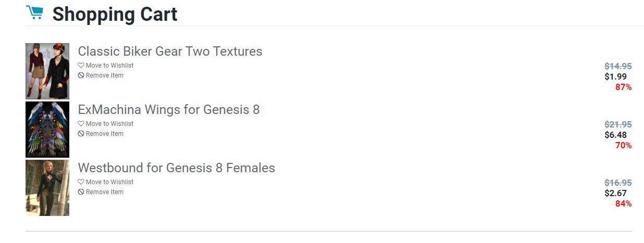Screen dimensions: 644x243
Task: Click remove icon for Westbound item
Action: tap(81, 192)
